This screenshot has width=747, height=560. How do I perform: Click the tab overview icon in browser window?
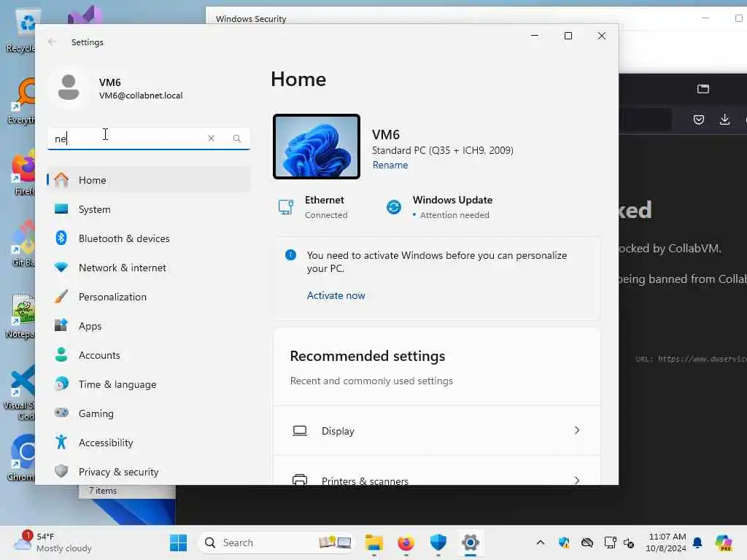(703, 88)
